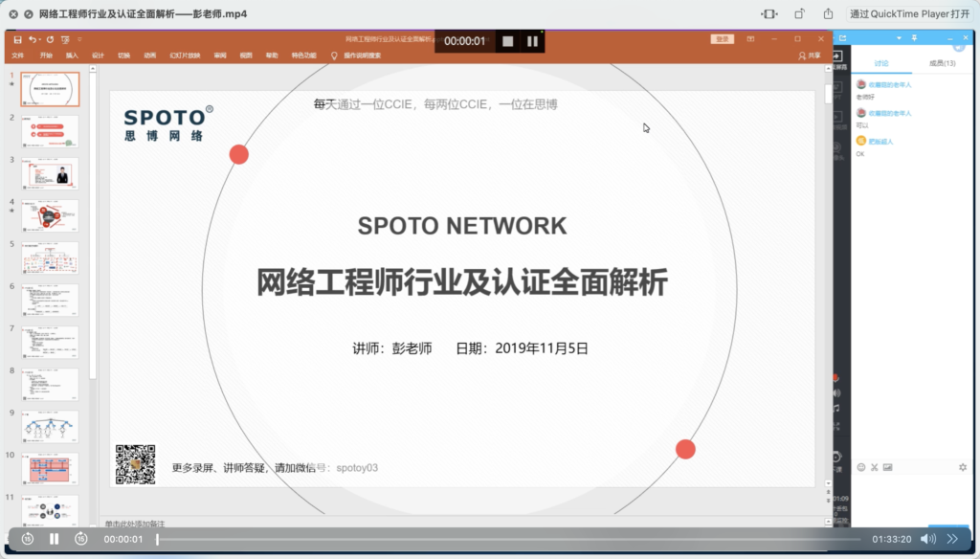Open the 视图 ribbon tab
Viewport: 980px width, 559px height.
point(246,56)
